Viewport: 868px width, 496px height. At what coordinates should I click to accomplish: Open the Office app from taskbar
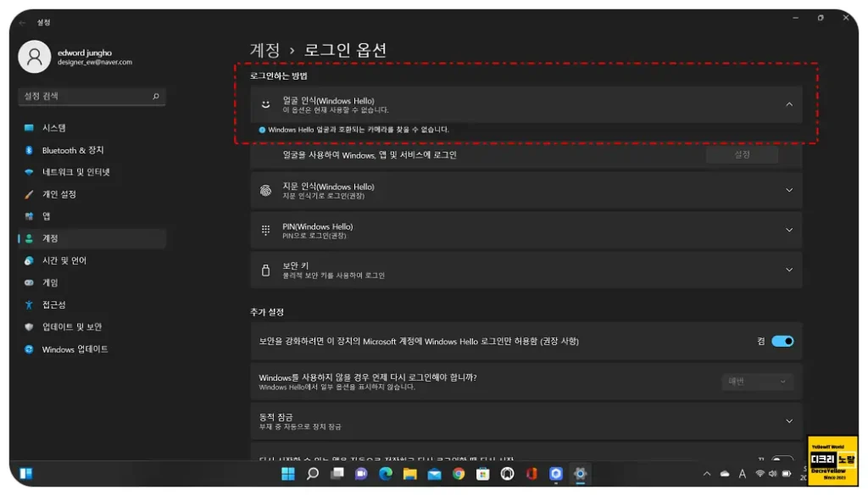(x=532, y=474)
